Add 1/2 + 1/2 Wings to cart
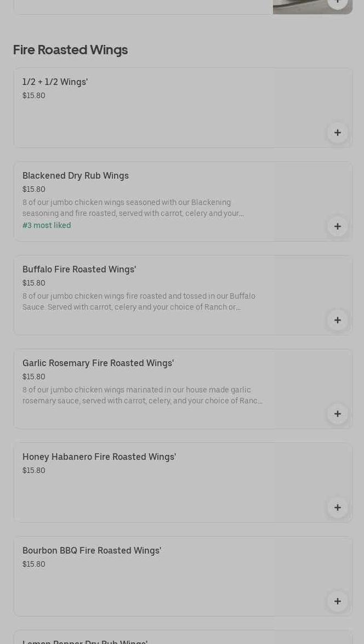Screen dimensions: 364x644 (x=337, y=133)
